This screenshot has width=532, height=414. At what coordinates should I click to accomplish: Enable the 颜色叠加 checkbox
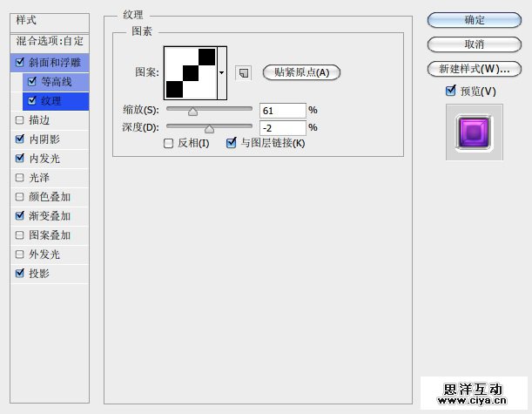[x=20, y=197]
